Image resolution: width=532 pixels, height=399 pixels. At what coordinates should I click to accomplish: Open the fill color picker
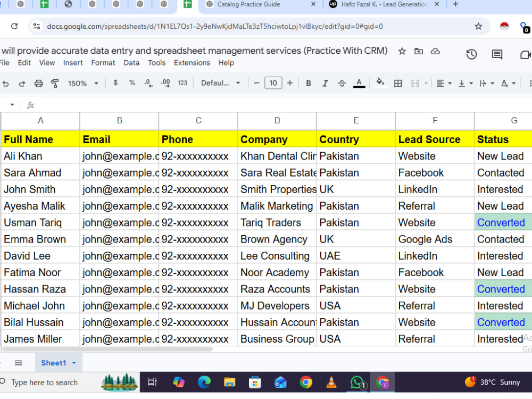point(380,83)
